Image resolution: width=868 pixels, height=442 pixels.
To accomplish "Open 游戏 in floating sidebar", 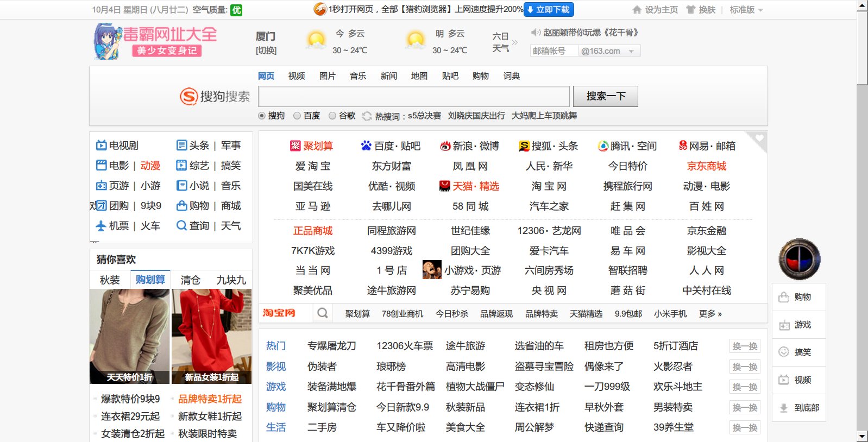I will (799, 325).
